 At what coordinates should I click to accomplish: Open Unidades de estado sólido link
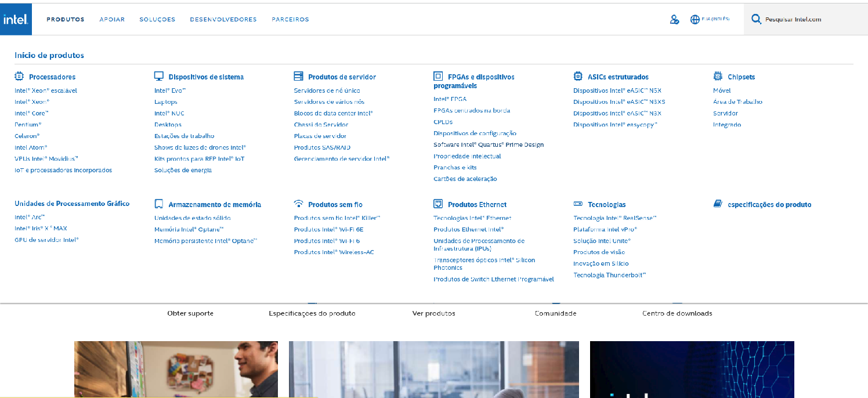tap(193, 218)
